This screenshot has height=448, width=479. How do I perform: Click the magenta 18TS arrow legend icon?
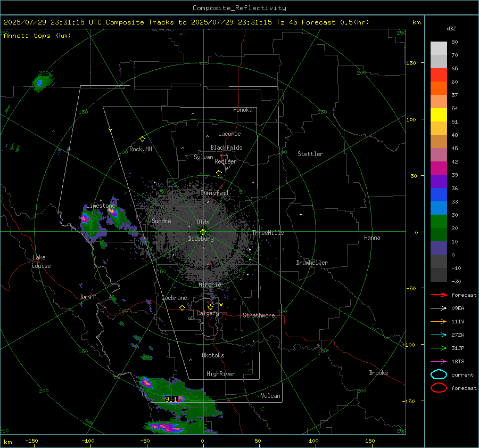pyautogui.click(x=439, y=362)
